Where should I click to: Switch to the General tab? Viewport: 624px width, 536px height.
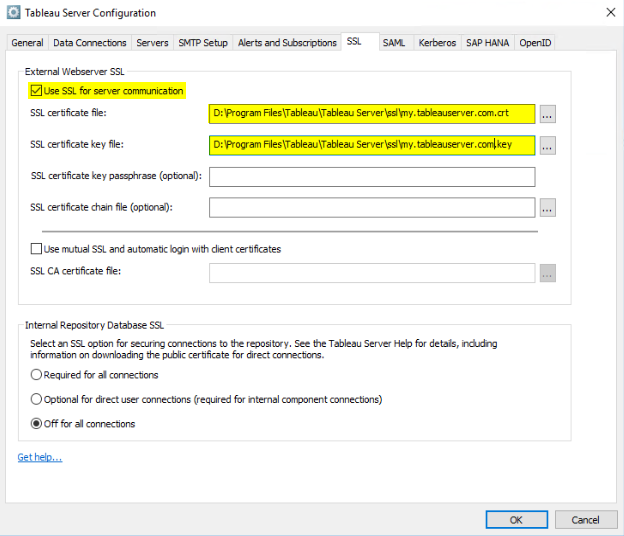pos(27,43)
